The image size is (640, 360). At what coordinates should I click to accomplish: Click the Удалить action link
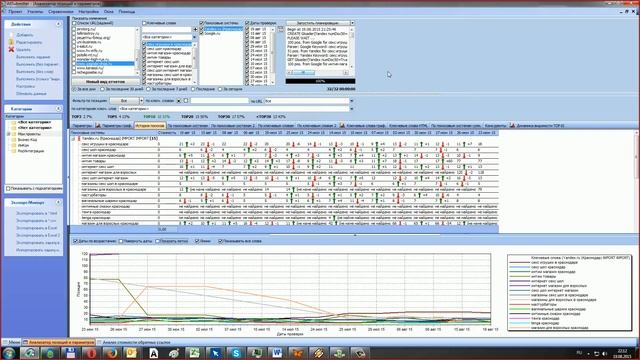coord(23,50)
